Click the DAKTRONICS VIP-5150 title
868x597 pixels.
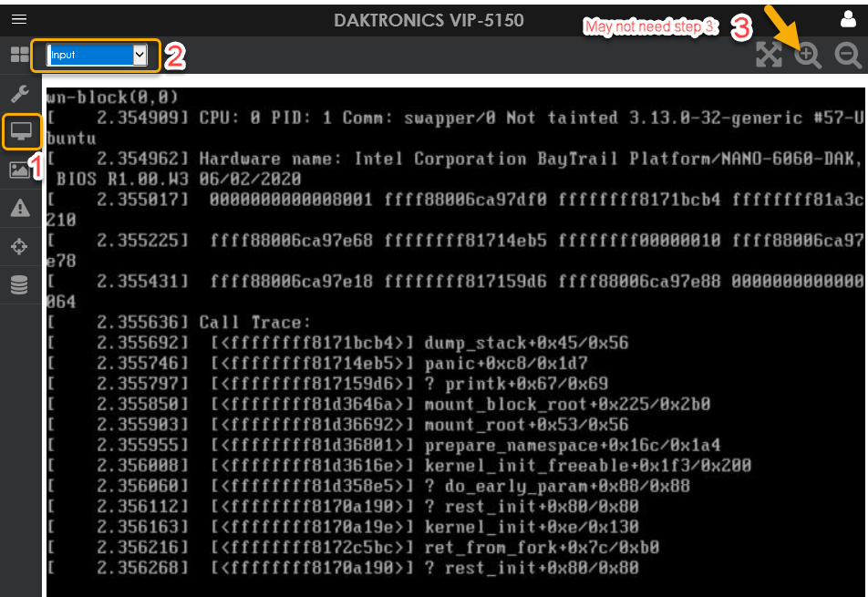[x=429, y=19]
